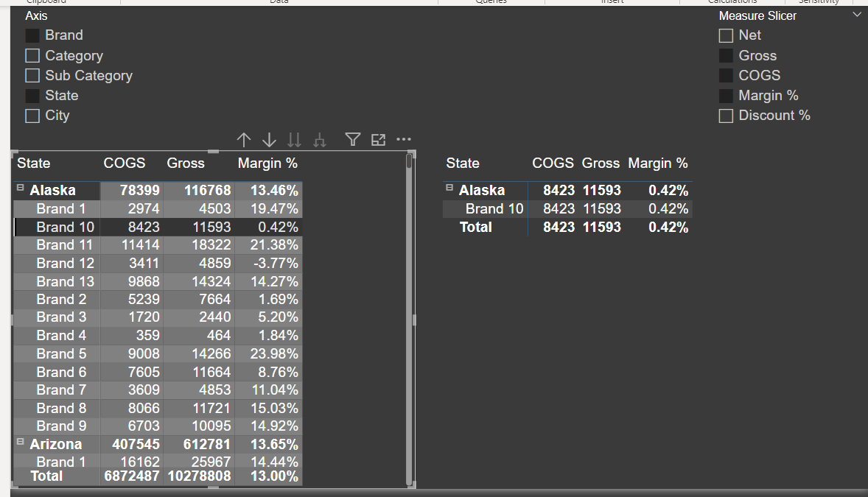Click the 23.98% margin value
868x497 pixels.
tap(274, 353)
